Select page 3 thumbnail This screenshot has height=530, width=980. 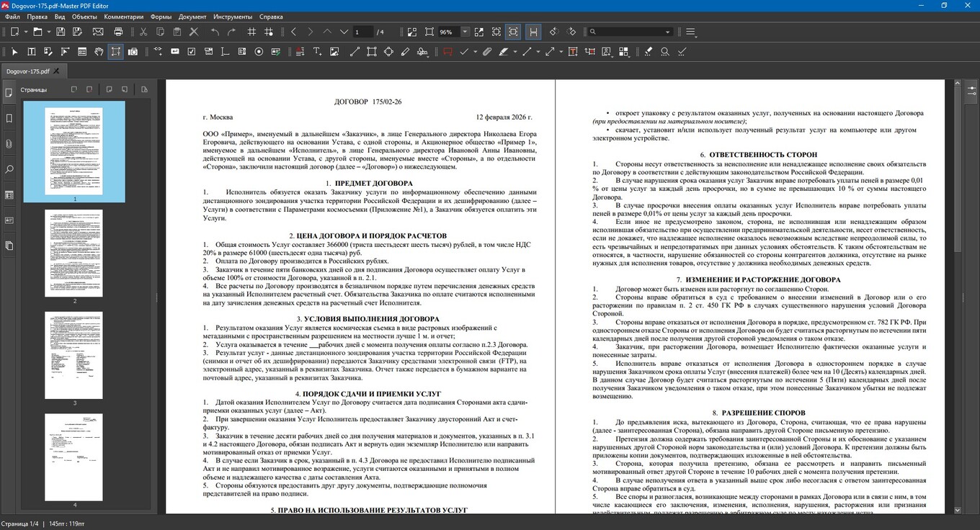click(x=74, y=355)
